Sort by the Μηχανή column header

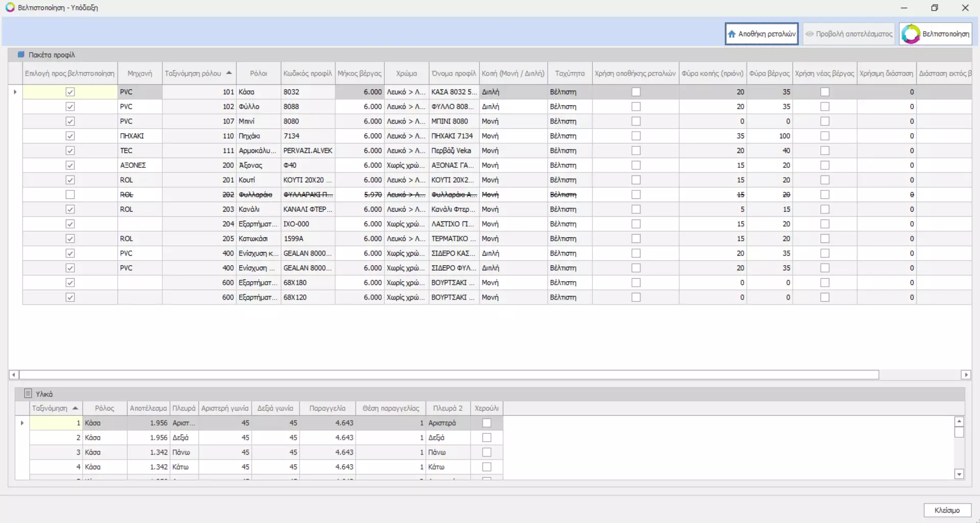point(139,73)
